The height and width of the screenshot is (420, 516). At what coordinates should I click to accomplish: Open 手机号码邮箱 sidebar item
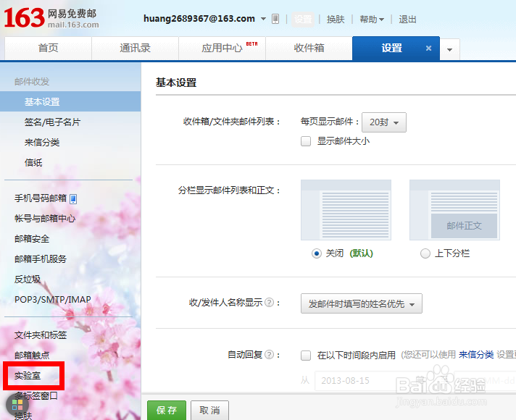(x=41, y=198)
